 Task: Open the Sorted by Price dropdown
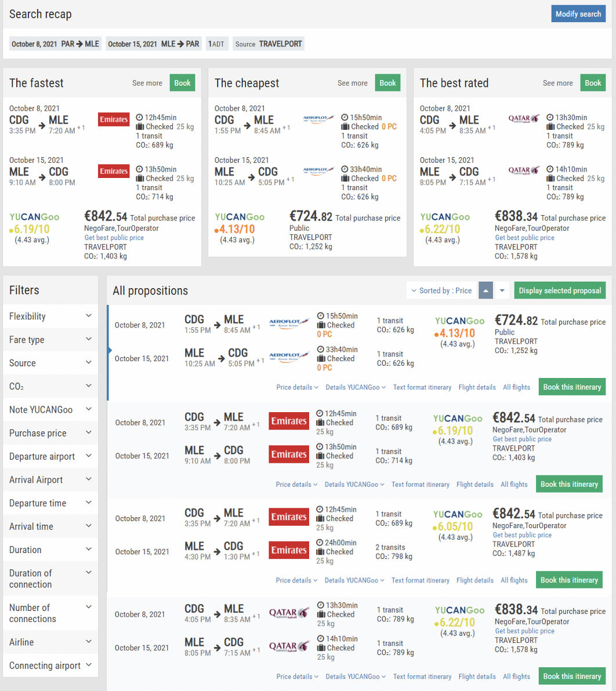coord(441,290)
